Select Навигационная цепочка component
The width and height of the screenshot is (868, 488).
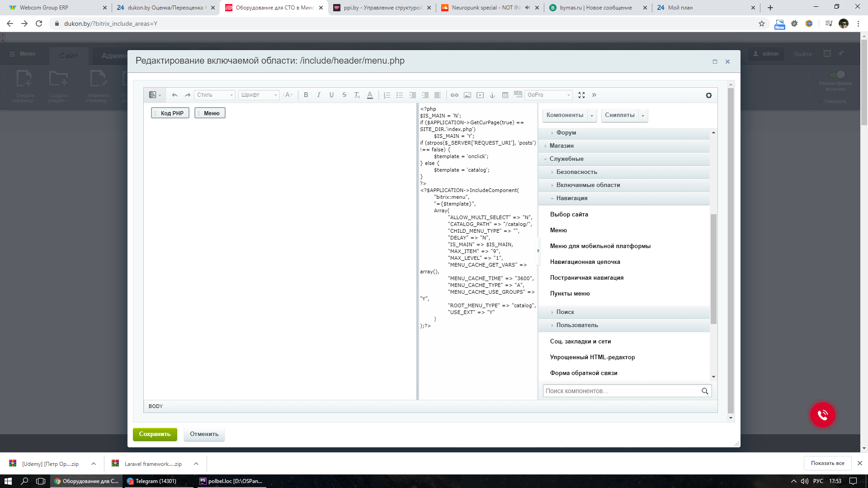pyautogui.click(x=585, y=262)
